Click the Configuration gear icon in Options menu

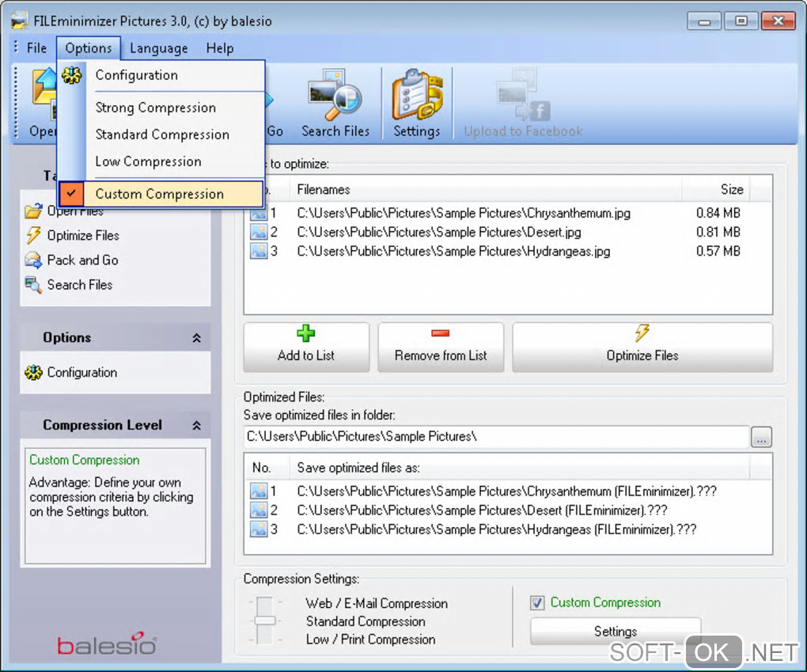point(71,75)
